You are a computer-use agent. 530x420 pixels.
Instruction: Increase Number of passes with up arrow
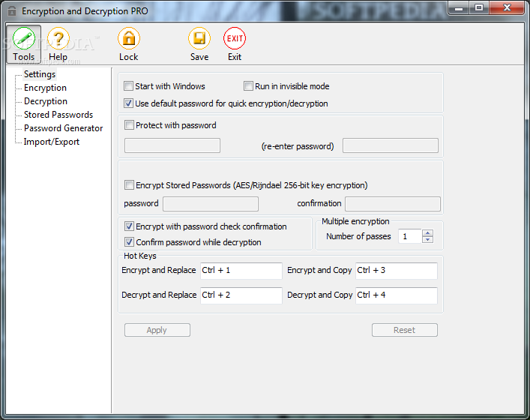(428, 233)
